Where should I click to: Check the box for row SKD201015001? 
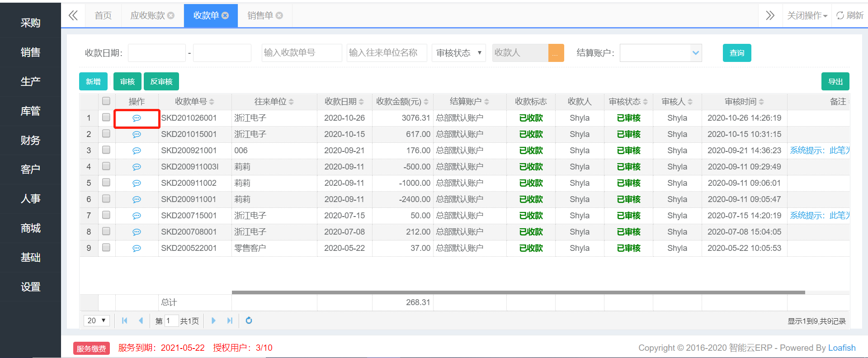(x=106, y=133)
